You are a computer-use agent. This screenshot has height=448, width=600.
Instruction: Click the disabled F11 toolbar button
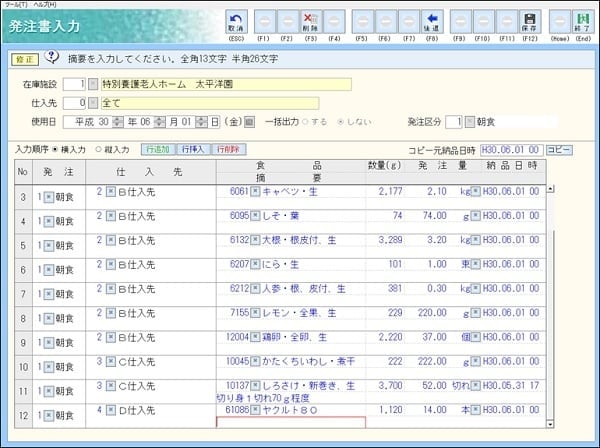click(507, 22)
